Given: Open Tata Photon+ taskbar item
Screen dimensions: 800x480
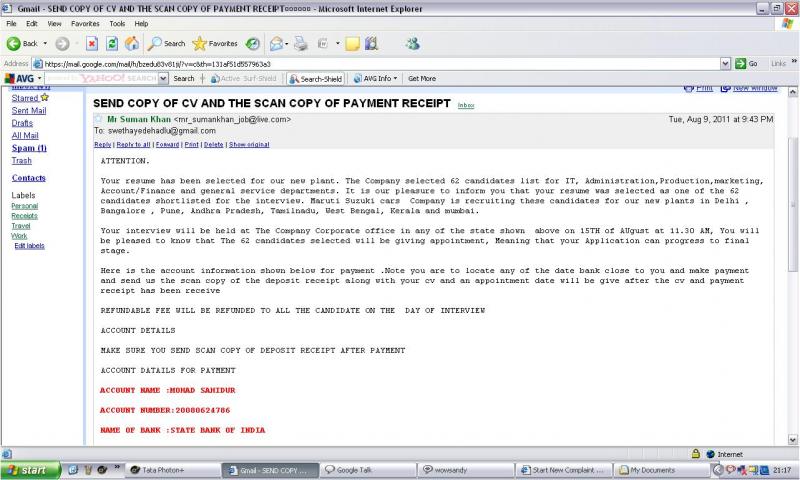Looking at the screenshot, I should coord(172,470).
